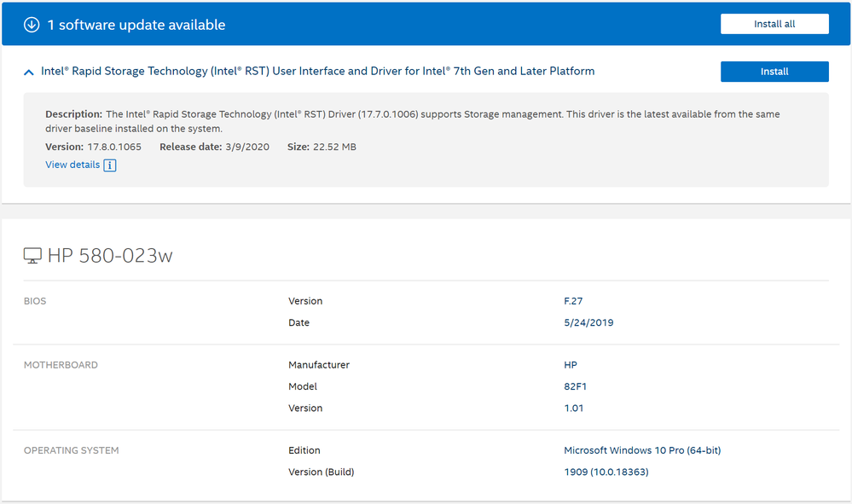Image resolution: width=852 pixels, height=504 pixels.
Task: Click the driver version number 17.8.0.1065
Action: tap(114, 147)
